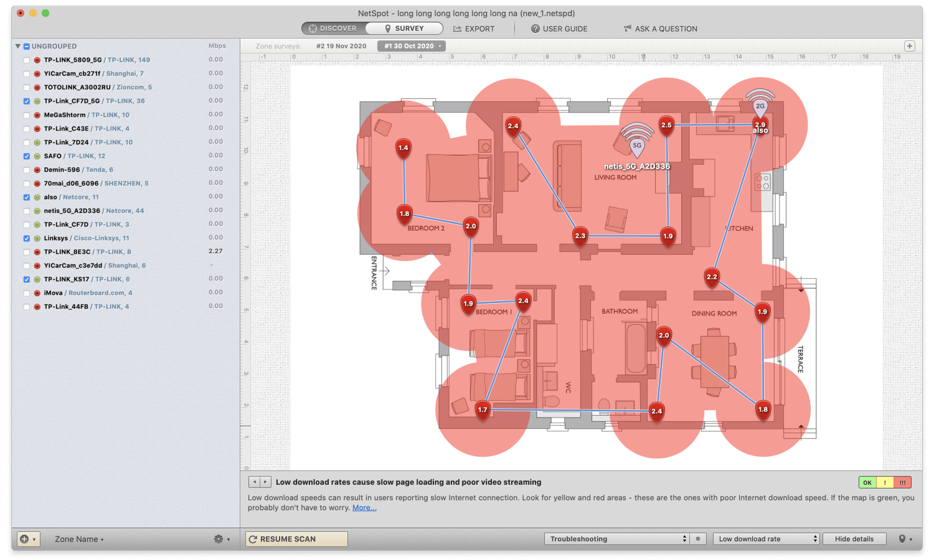Click the 1.7 survey pin in Bedroom 1

(483, 411)
